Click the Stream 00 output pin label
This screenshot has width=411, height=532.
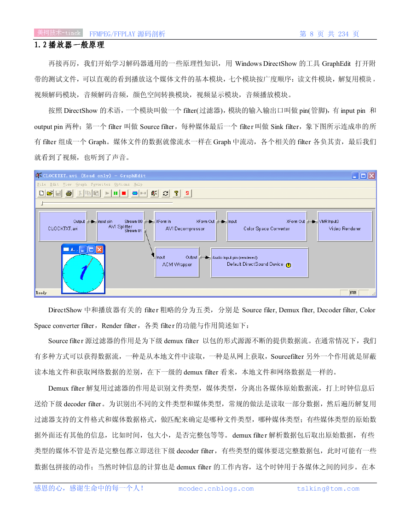pyautogui.click(x=133, y=222)
